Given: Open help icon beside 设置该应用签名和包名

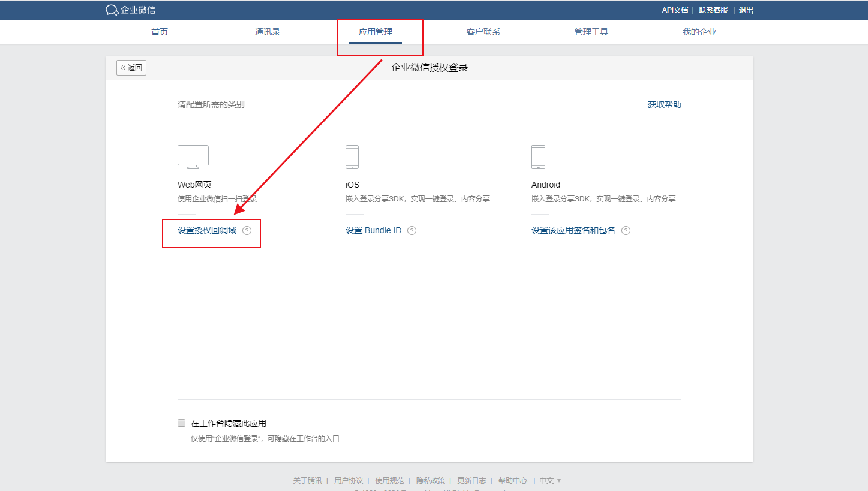Looking at the screenshot, I should (x=626, y=231).
